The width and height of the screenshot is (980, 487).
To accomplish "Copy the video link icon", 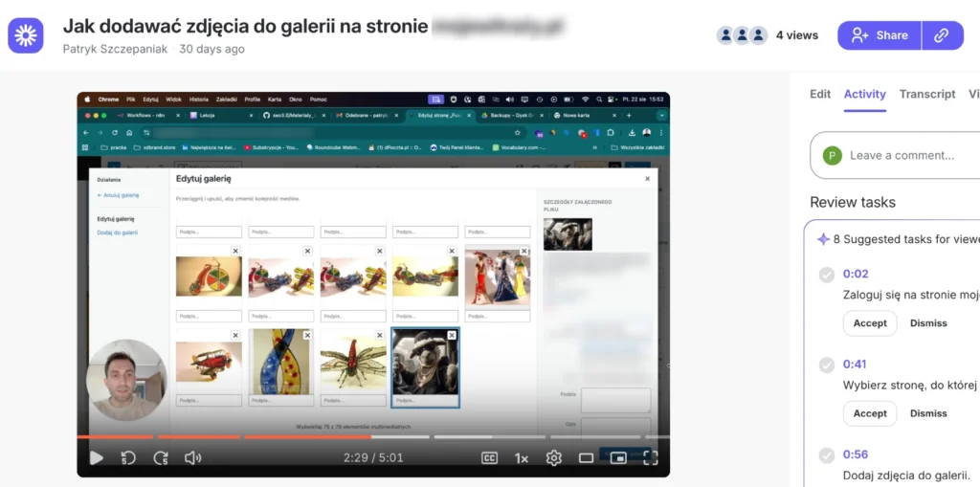I will pos(943,35).
